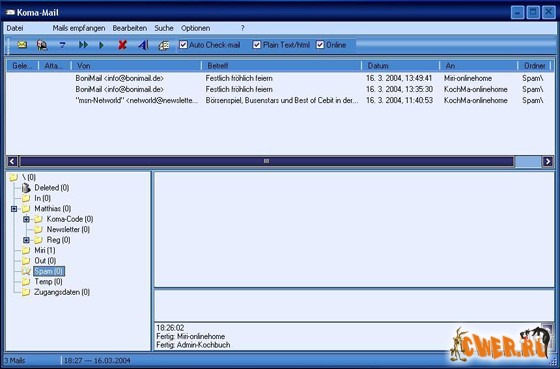560x369 pixels.
Task: Click the single green arrow play icon
Action: tap(101, 45)
